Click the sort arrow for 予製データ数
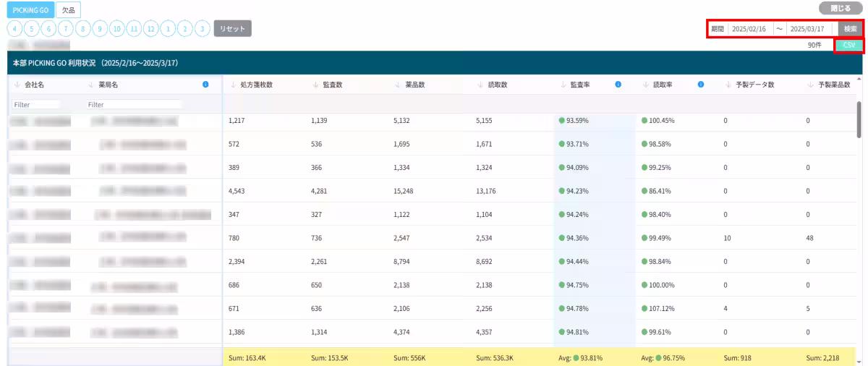 (728, 85)
